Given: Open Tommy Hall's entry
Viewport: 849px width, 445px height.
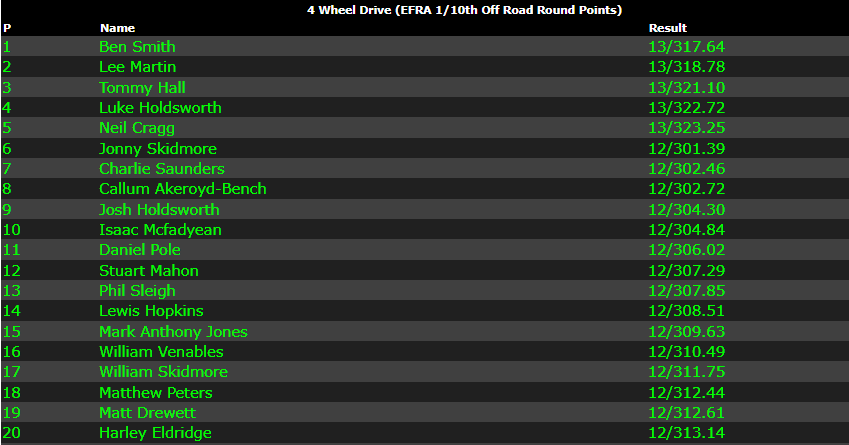Looking at the screenshot, I should click(142, 88).
